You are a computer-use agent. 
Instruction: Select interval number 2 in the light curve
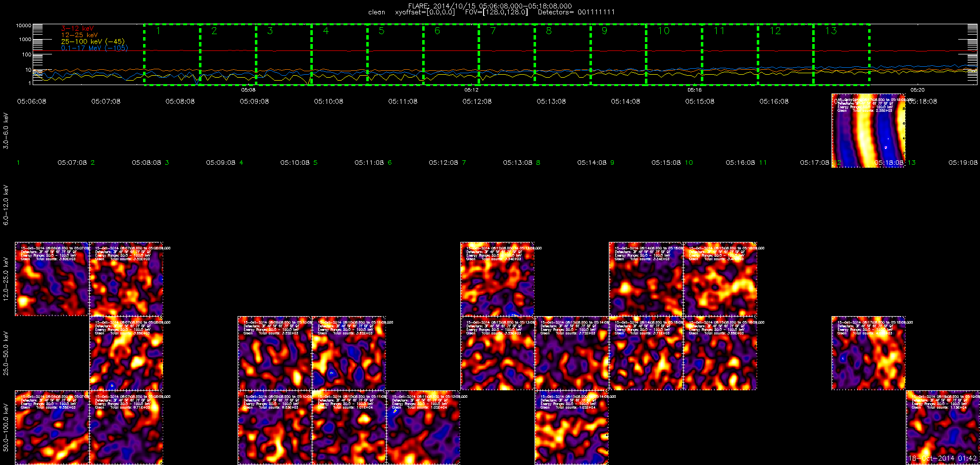click(x=228, y=54)
